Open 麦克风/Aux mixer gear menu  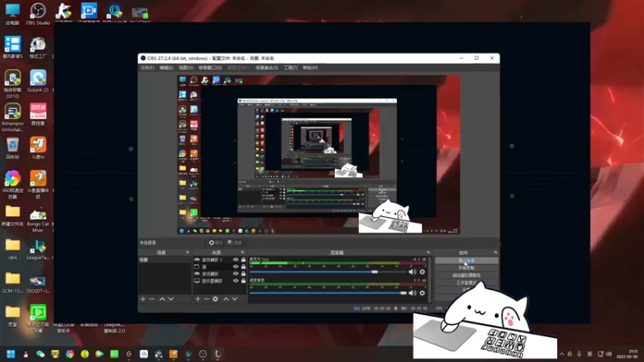click(x=422, y=272)
